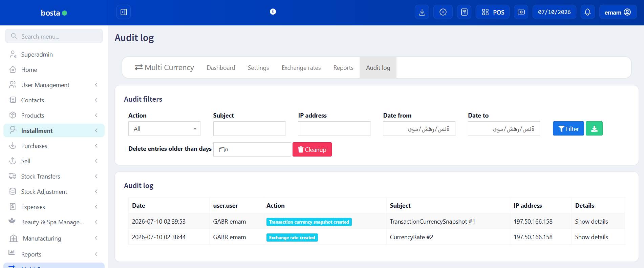Click the Beauty & Spa lotus icon
Viewport: 644px width, 268px height.
point(12,221)
